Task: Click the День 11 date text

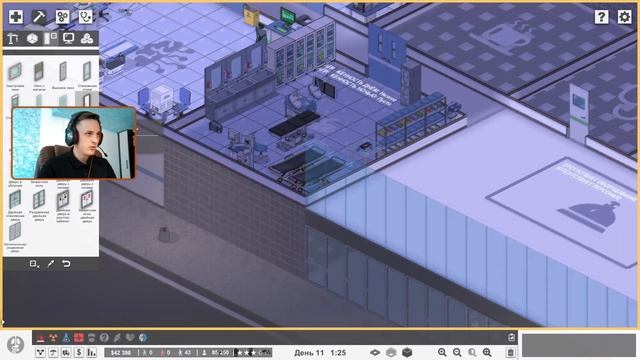Action: pos(309,353)
